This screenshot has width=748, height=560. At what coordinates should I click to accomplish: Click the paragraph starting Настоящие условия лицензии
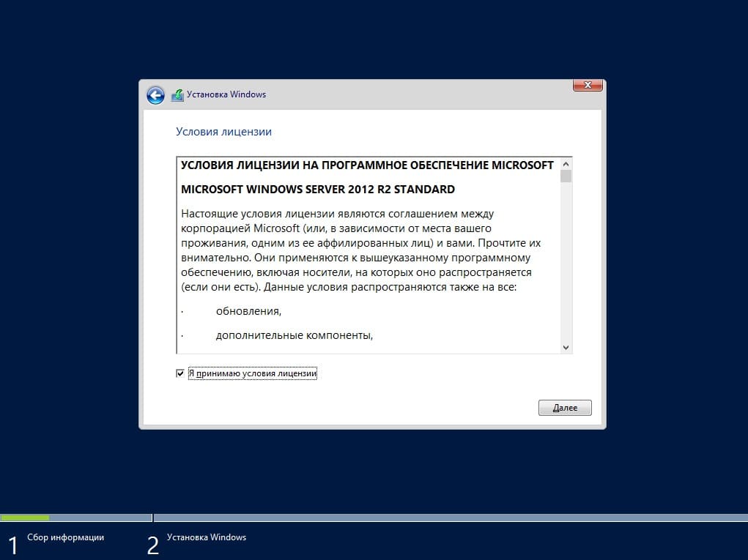click(360, 250)
